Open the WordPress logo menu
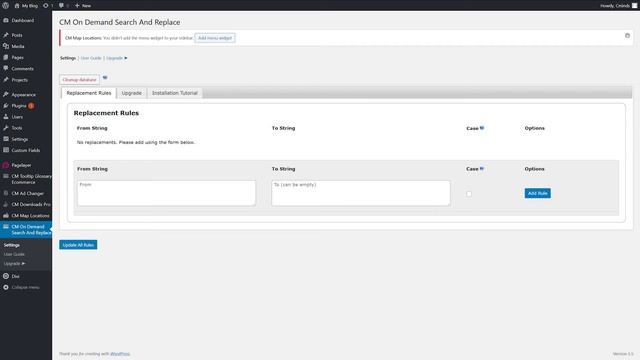The image size is (640, 360). point(5,5)
